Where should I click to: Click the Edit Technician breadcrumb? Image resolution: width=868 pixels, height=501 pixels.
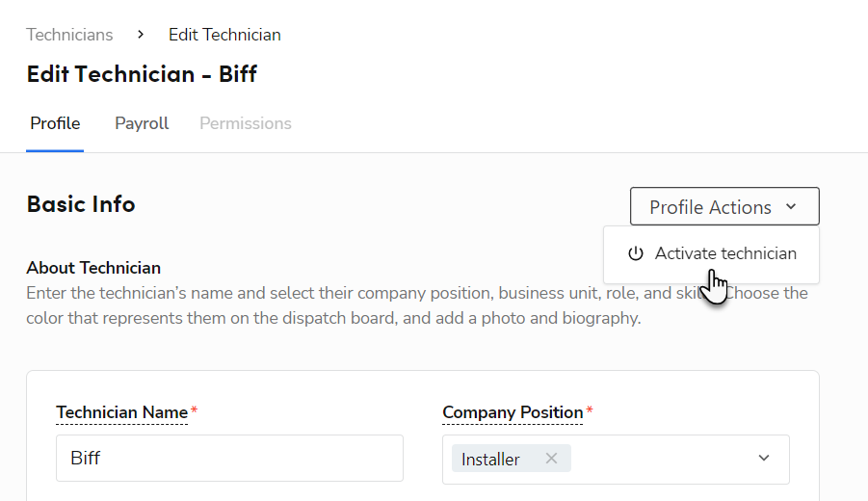coord(224,35)
